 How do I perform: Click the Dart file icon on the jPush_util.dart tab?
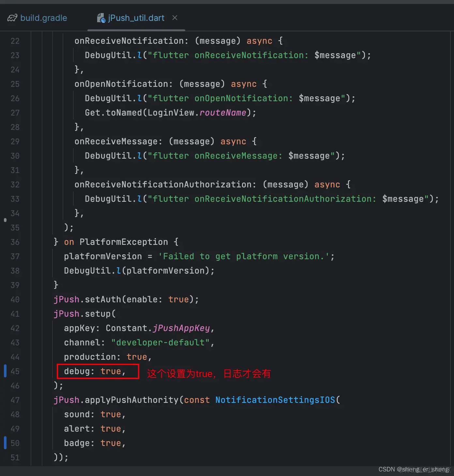tap(101, 18)
